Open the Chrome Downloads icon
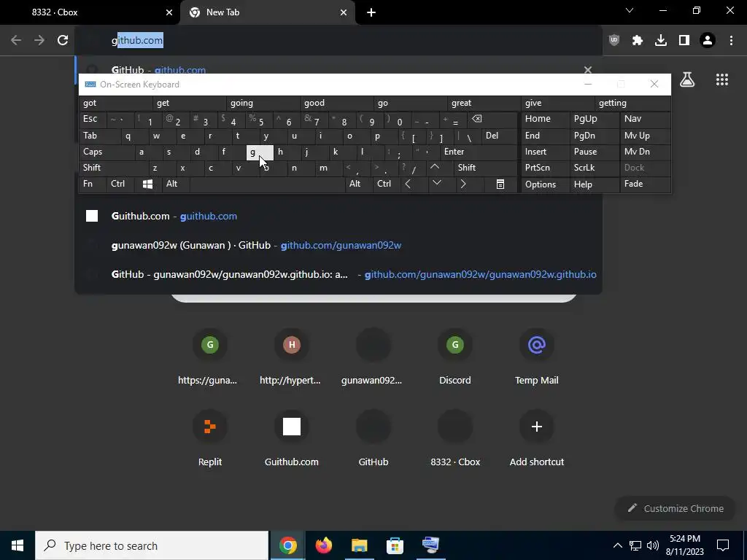This screenshot has height=560, width=747. [x=661, y=40]
